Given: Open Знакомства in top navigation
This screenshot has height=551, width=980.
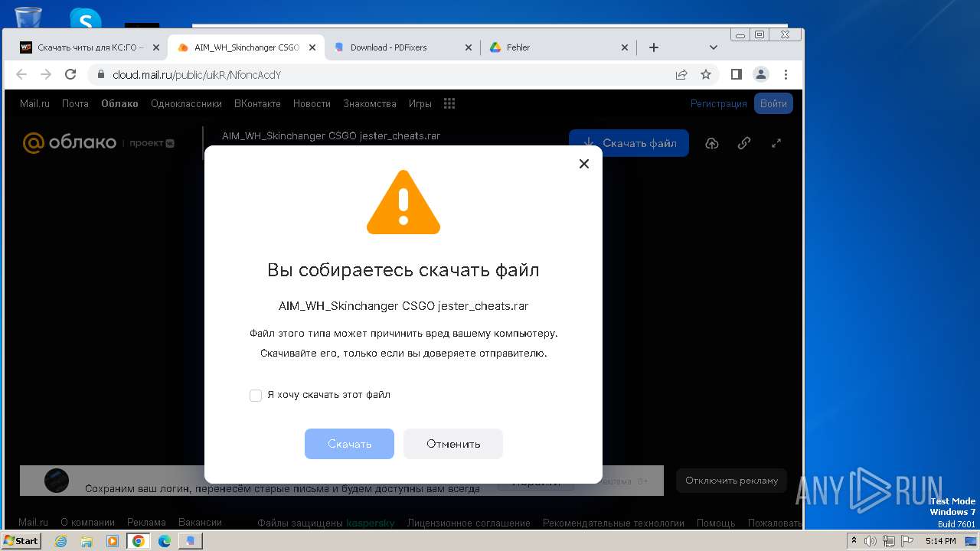Looking at the screenshot, I should tap(370, 103).
